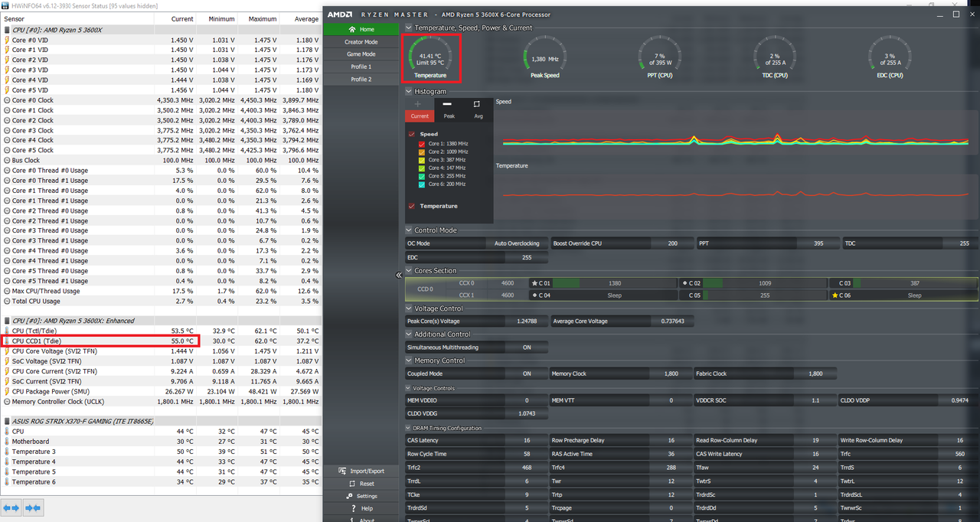Click the CAS Latency value field
980x522 pixels.
[527, 441]
